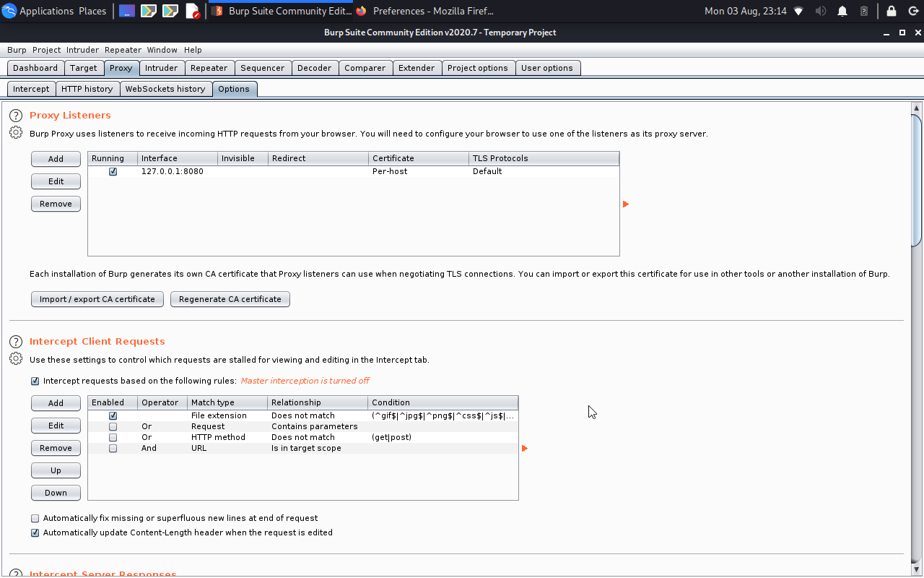Screen dimensions: 924x578
Task: Open Firefox from the top panel
Action: (x=360, y=11)
